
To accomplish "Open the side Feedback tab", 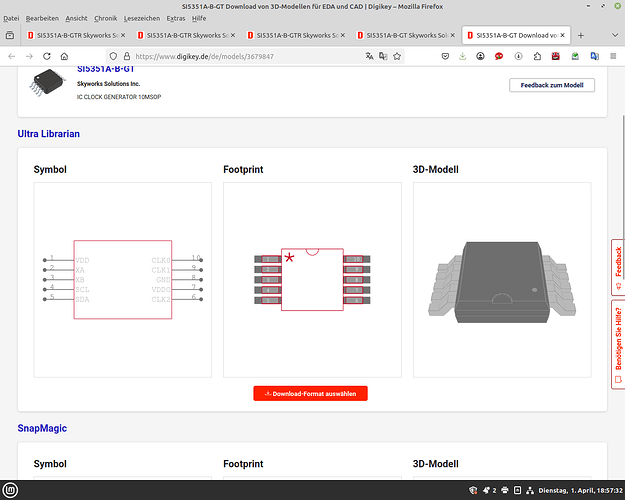I will 618,267.
